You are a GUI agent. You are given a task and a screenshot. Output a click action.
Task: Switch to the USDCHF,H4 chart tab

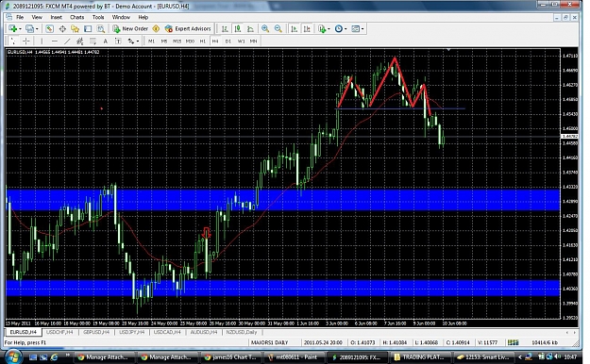pos(59,332)
